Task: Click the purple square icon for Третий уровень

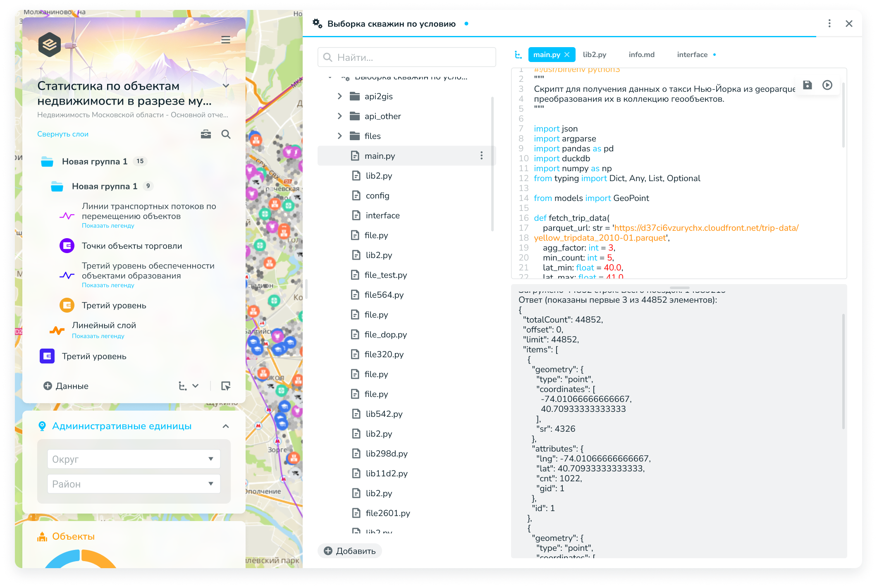Action: click(x=47, y=356)
